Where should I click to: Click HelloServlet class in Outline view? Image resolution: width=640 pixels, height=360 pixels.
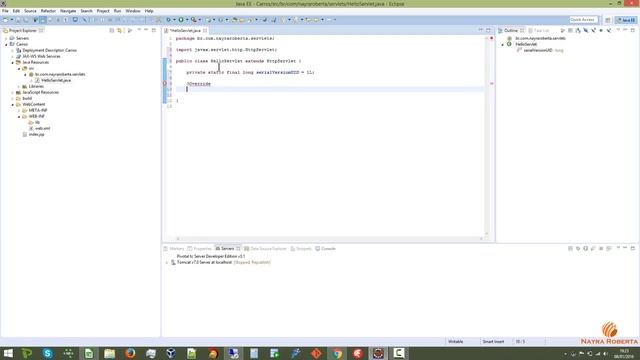point(526,44)
